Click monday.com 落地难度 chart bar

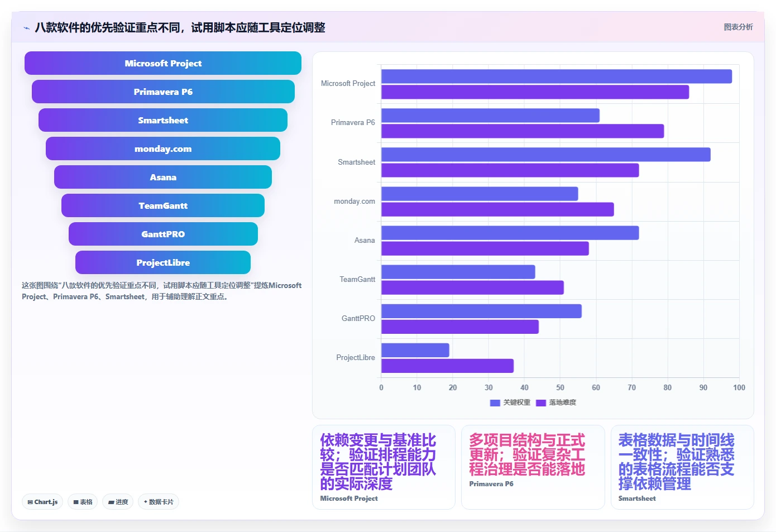[497, 209]
